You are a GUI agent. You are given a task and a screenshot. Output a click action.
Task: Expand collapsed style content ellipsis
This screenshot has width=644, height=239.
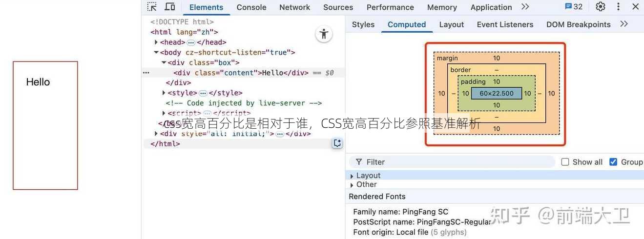203,93
